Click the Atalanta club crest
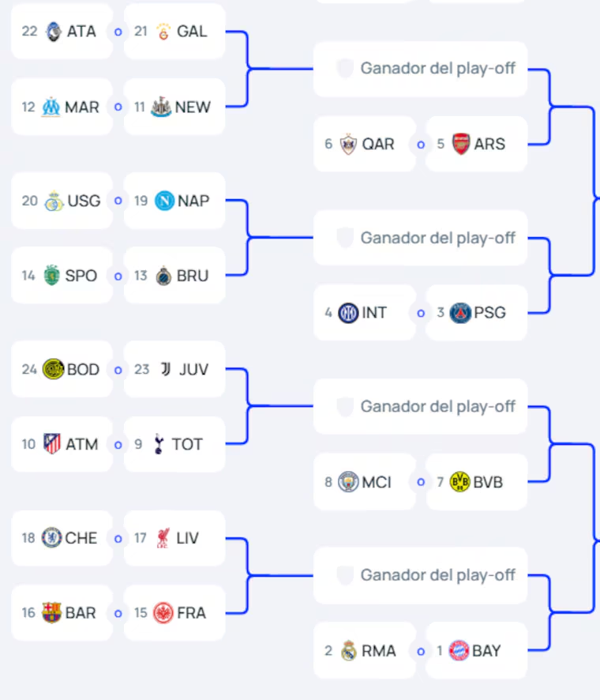Screen dimensions: 600x700 coord(54,32)
